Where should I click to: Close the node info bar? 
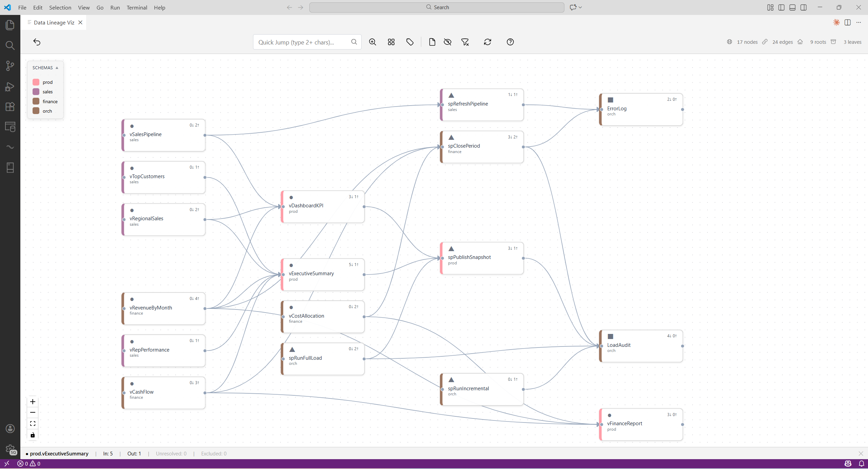point(861,453)
